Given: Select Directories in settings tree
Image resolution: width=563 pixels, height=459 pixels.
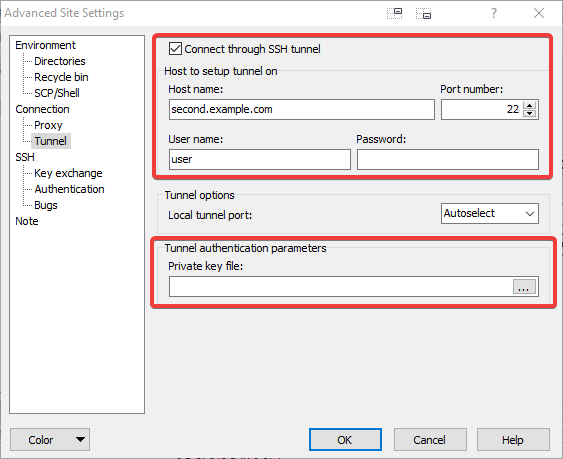Looking at the screenshot, I should pos(60,61).
